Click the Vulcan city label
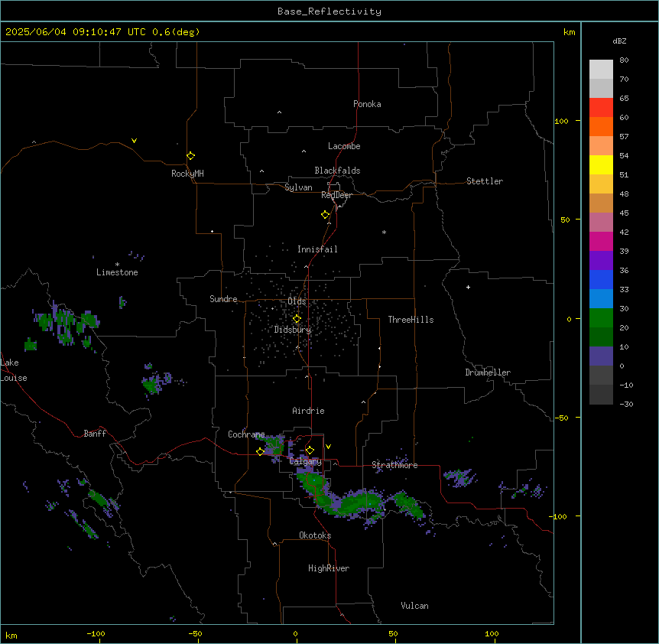The image size is (659, 644). coord(414,606)
